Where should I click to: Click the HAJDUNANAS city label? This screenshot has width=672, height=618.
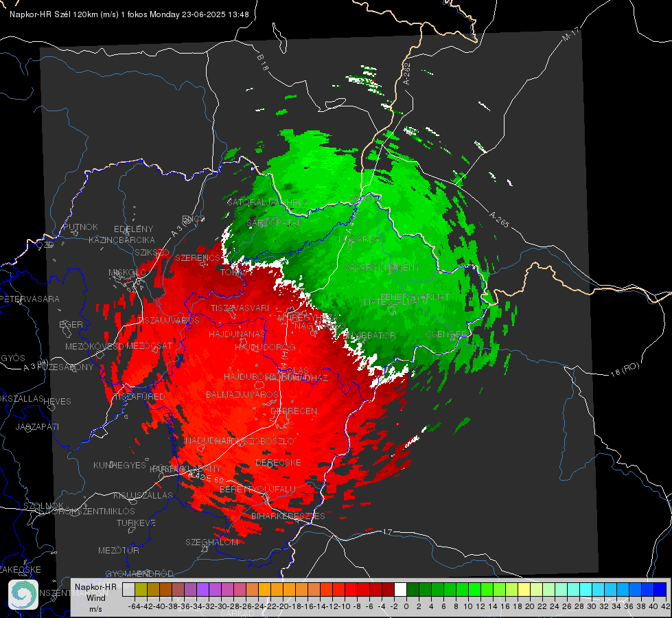click(x=237, y=334)
